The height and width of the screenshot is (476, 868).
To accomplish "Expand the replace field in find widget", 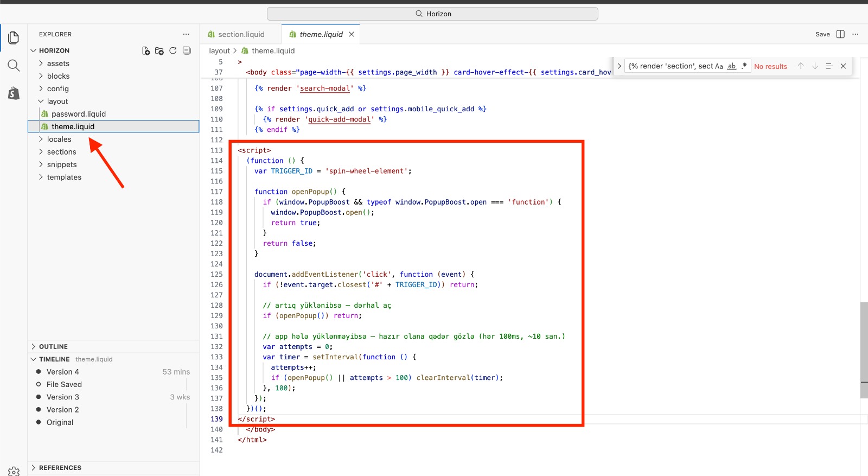I will 619,66.
